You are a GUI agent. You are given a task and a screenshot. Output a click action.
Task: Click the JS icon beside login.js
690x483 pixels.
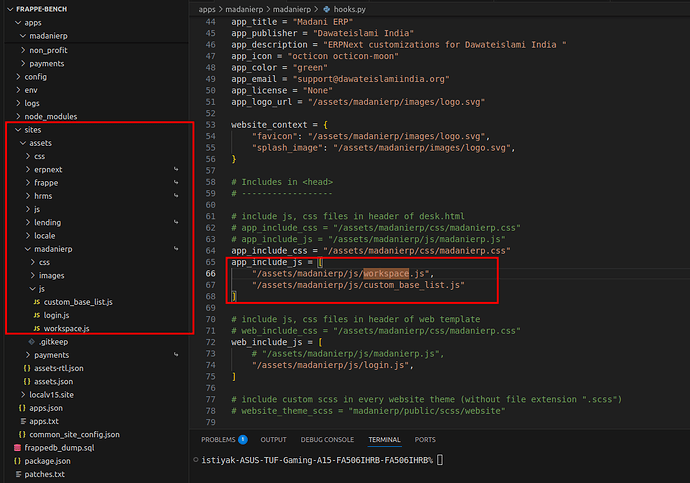point(37,315)
